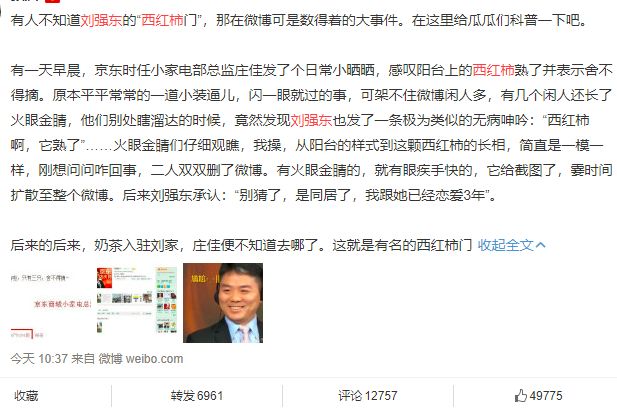Image resolution: width=617 pixels, height=410 pixels.
Task: Click 转发 6961 to repost
Action: click(197, 395)
